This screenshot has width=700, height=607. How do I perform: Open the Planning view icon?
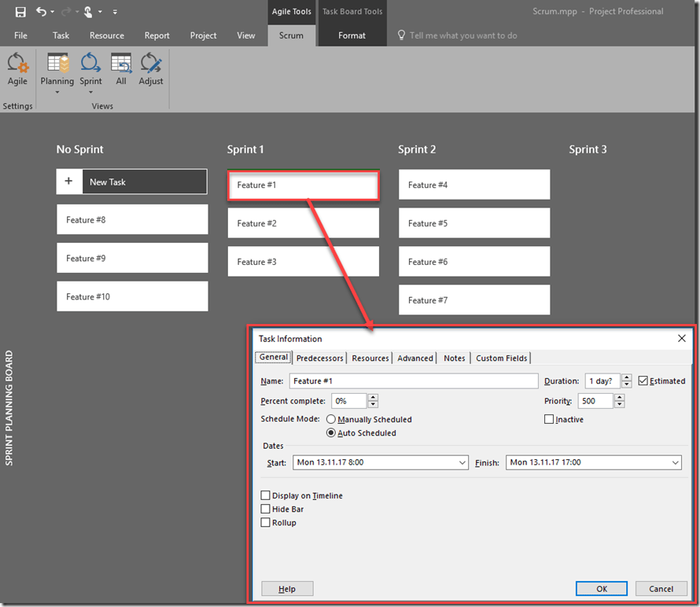(x=57, y=65)
